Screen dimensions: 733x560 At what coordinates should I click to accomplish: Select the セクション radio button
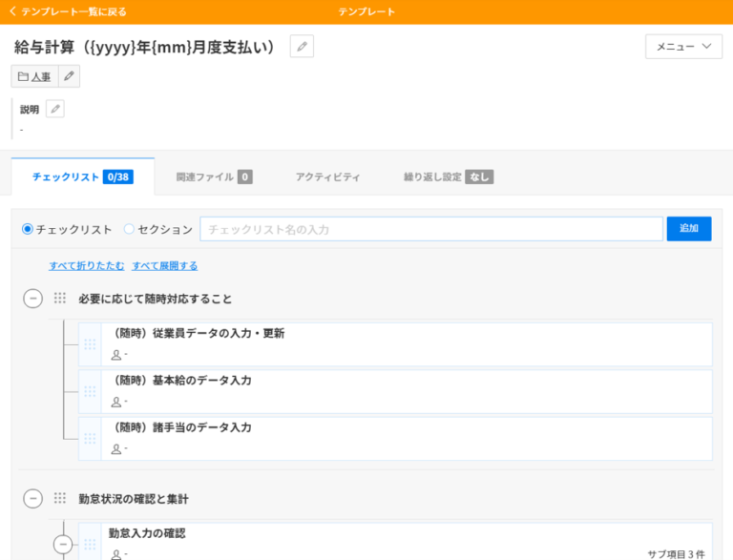pyautogui.click(x=130, y=229)
